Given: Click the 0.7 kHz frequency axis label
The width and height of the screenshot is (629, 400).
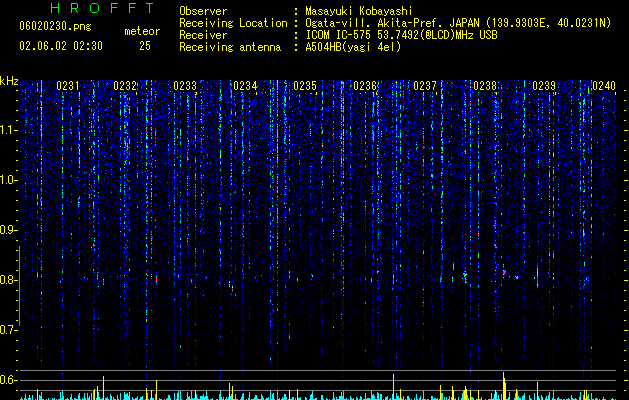Looking at the screenshot, I should [9, 330].
